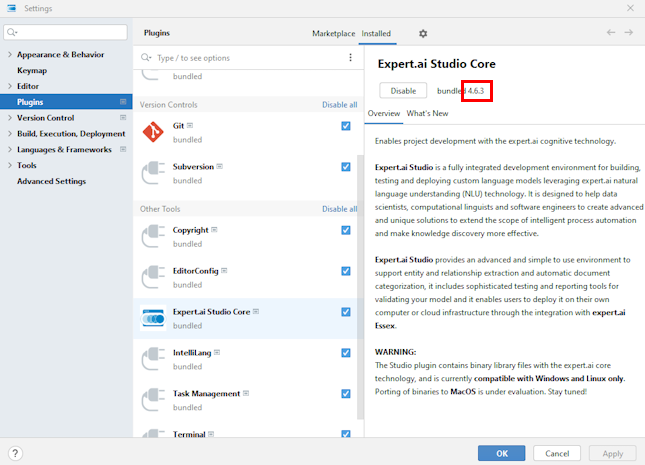Disable the Copyright plugin checkbox
The image size is (645, 465).
coord(346,230)
